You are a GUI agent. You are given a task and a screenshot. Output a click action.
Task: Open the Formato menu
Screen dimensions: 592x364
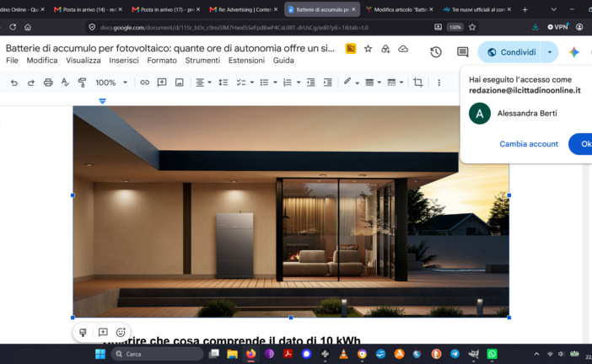pyautogui.click(x=162, y=61)
